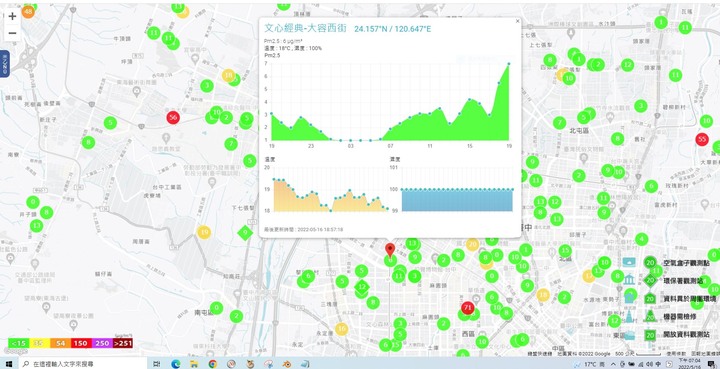The height and width of the screenshot is (369, 720).
Task: Click the orange 48 station marker
Action: [x=28, y=11]
